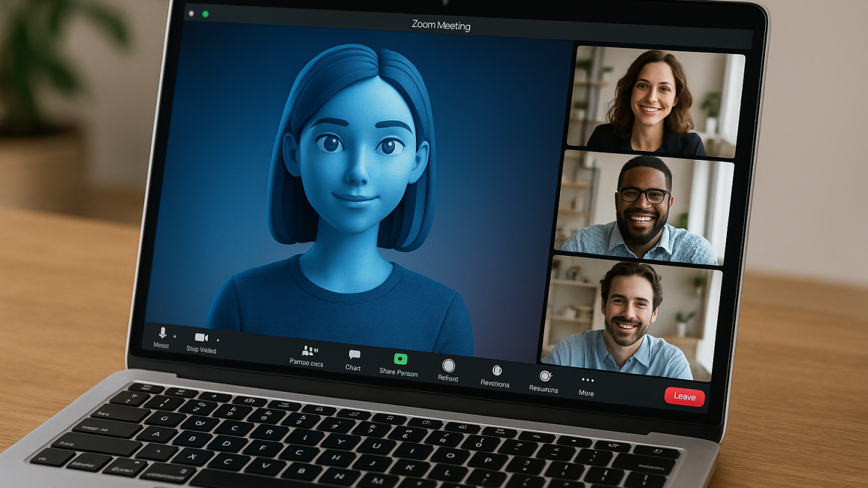Image resolution: width=868 pixels, height=488 pixels.
Task: Select the woman with curly hair video tile
Action: click(x=656, y=101)
